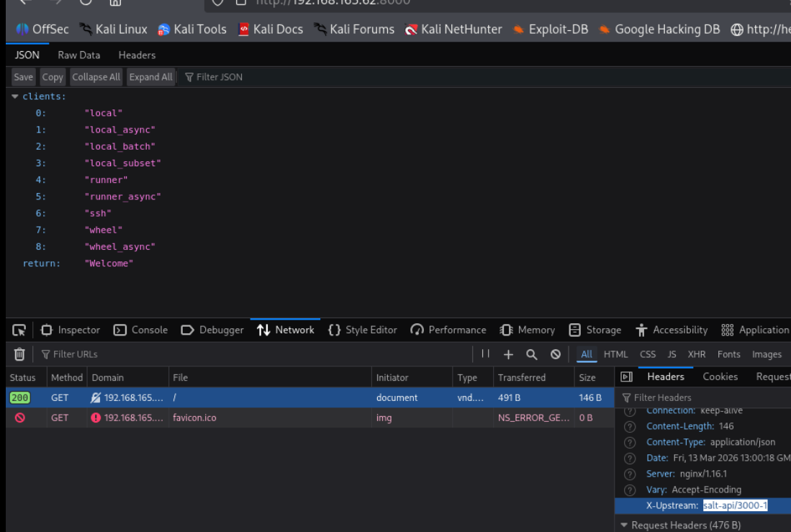Open the Cookies tab in request details
The image size is (791, 532).
point(720,377)
